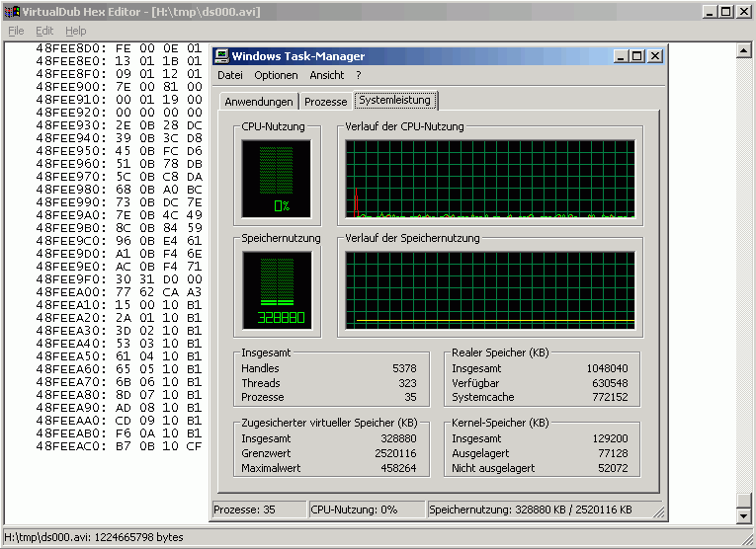
Task: Click hex row address 48FEE930
Action: coord(71,125)
